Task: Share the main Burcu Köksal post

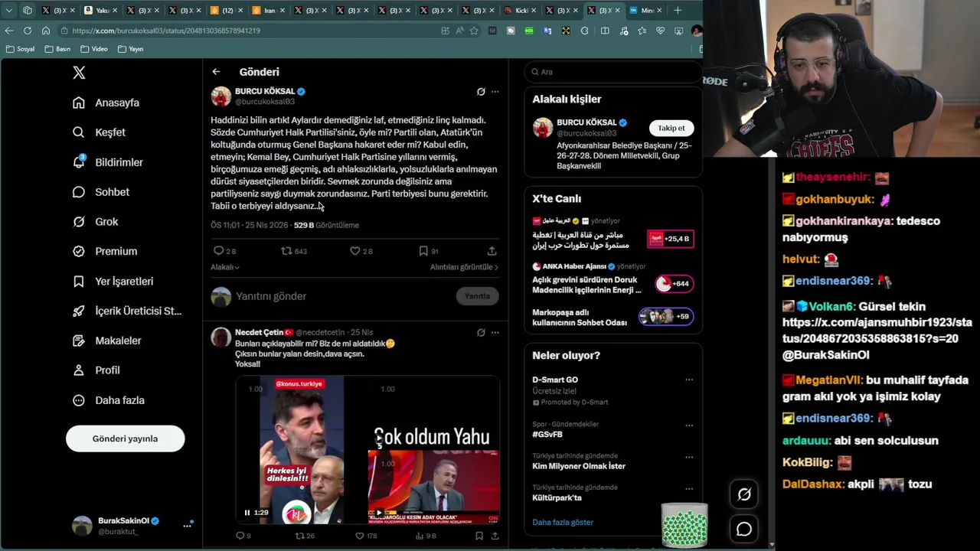Action: click(x=492, y=251)
